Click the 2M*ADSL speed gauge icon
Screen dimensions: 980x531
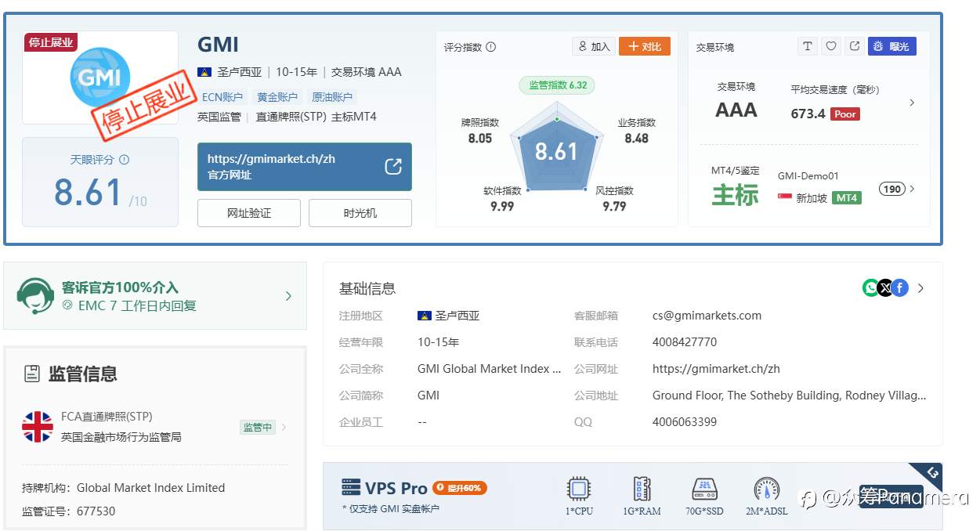point(766,489)
